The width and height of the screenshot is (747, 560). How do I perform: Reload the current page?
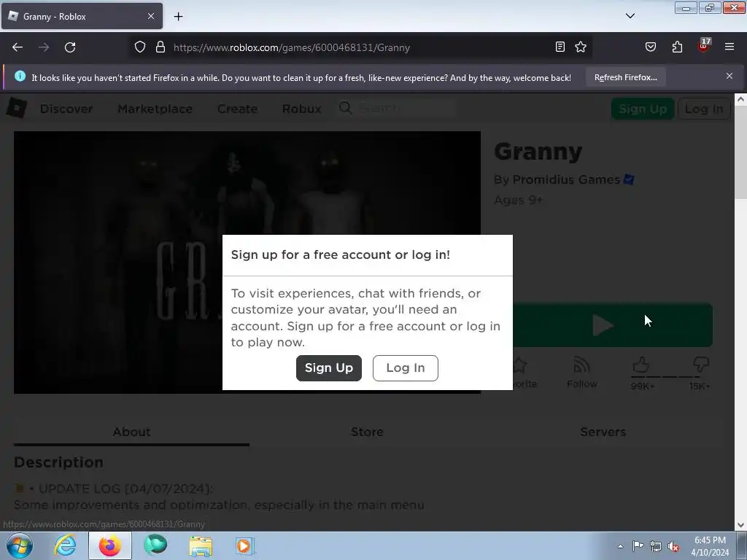point(70,47)
